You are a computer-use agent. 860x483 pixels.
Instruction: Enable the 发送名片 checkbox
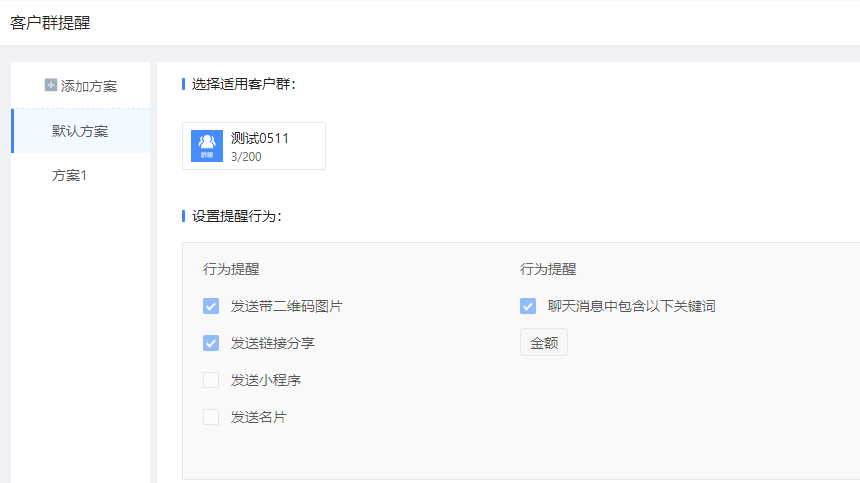tap(211, 417)
